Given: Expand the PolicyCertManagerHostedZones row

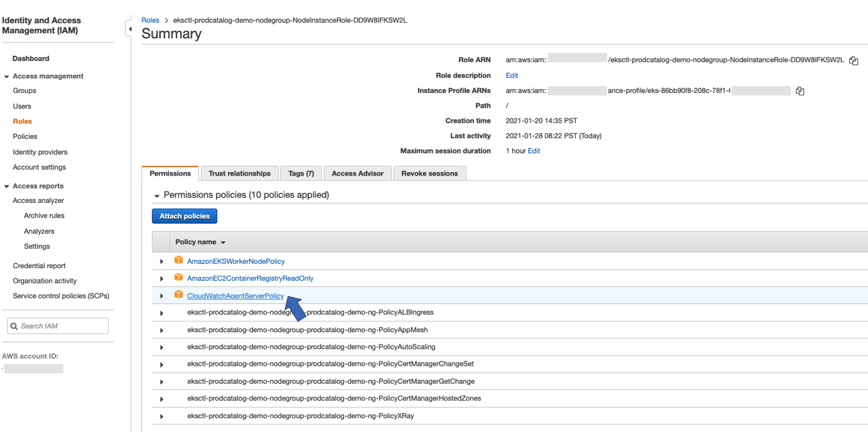Looking at the screenshot, I should pyautogui.click(x=162, y=400).
